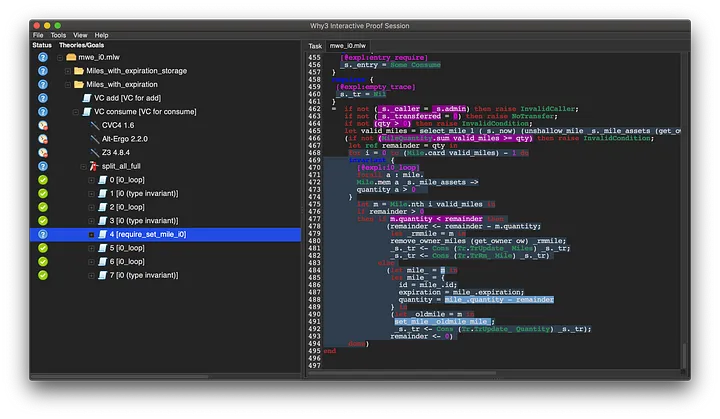Switch to the Task tab
This screenshot has width=720, height=419.
[315, 46]
